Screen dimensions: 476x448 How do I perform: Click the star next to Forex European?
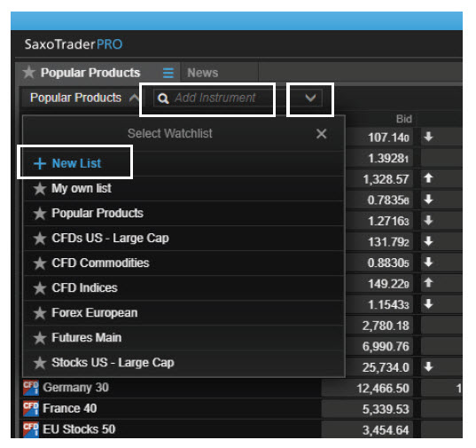click(40, 313)
